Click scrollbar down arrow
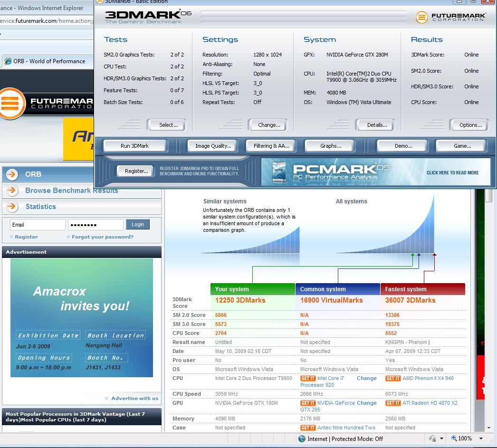 (489, 428)
